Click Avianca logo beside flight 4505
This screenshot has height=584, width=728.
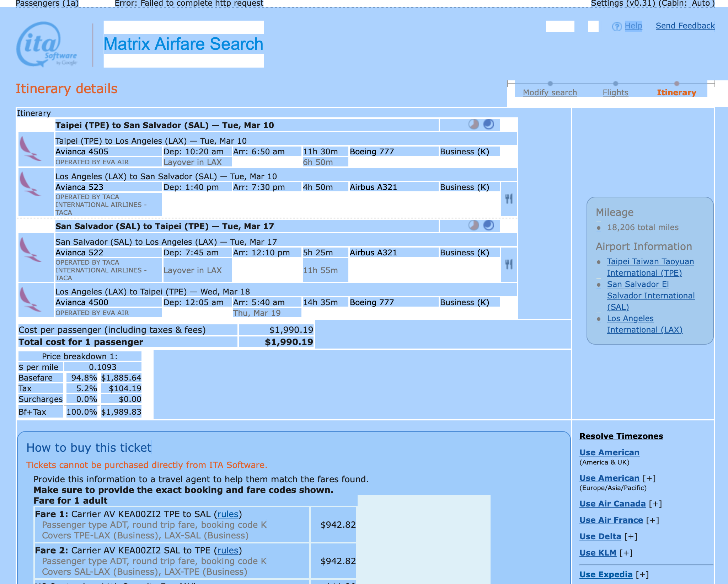pos(31,149)
